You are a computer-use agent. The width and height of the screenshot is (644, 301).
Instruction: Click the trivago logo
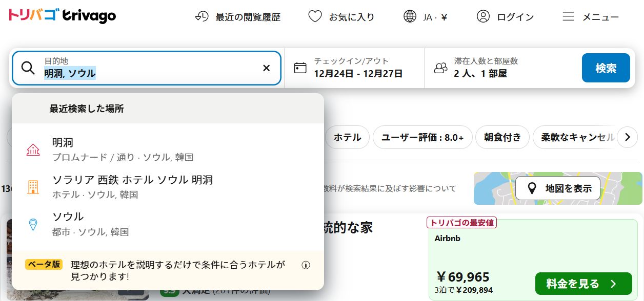[x=62, y=16]
